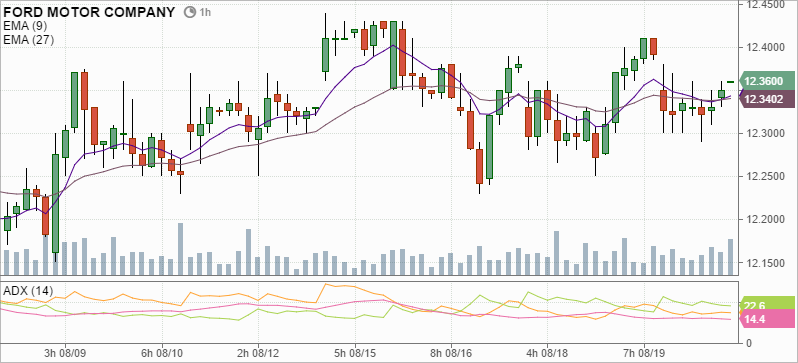The image size is (798, 363).
Task: Click the 5h 08/15 time axis label
Action: 355,352
